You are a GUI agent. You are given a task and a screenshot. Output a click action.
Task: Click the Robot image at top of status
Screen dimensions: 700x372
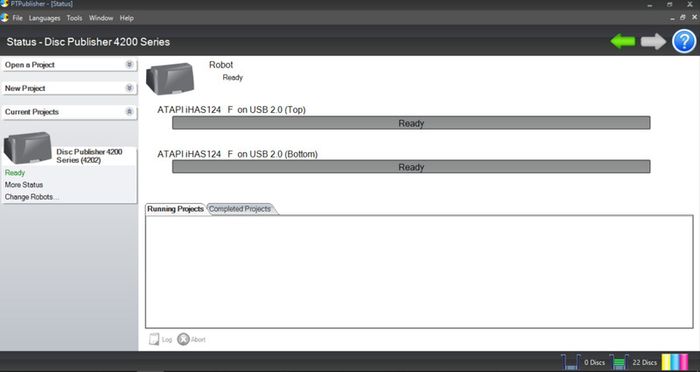(170, 79)
